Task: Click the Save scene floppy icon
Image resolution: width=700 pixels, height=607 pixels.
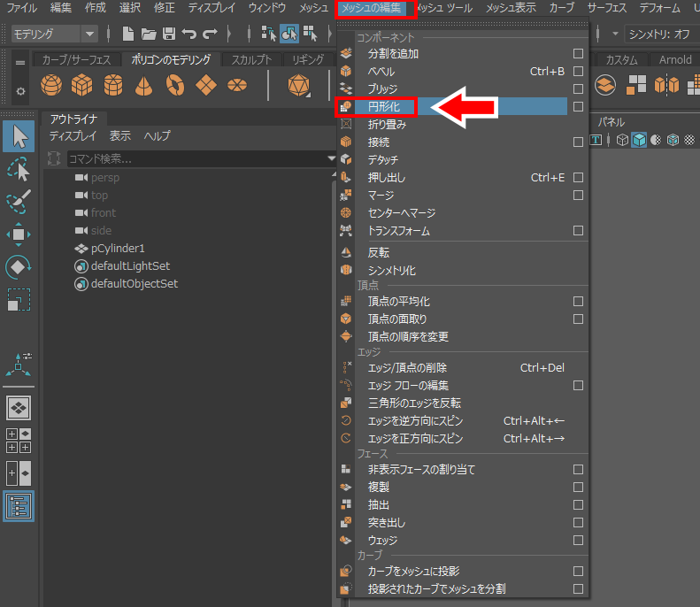Action: pyautogui.click(x=168, y=34)
